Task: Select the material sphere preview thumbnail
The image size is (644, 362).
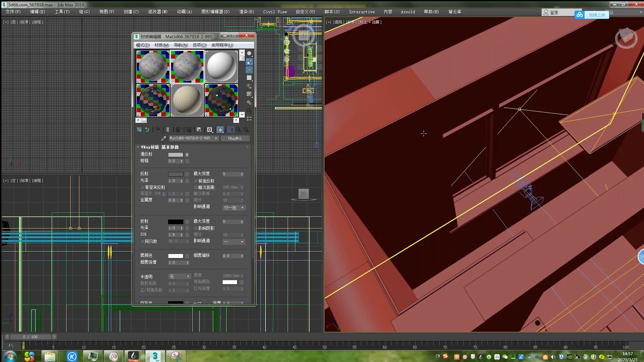Action: (221, 66)
